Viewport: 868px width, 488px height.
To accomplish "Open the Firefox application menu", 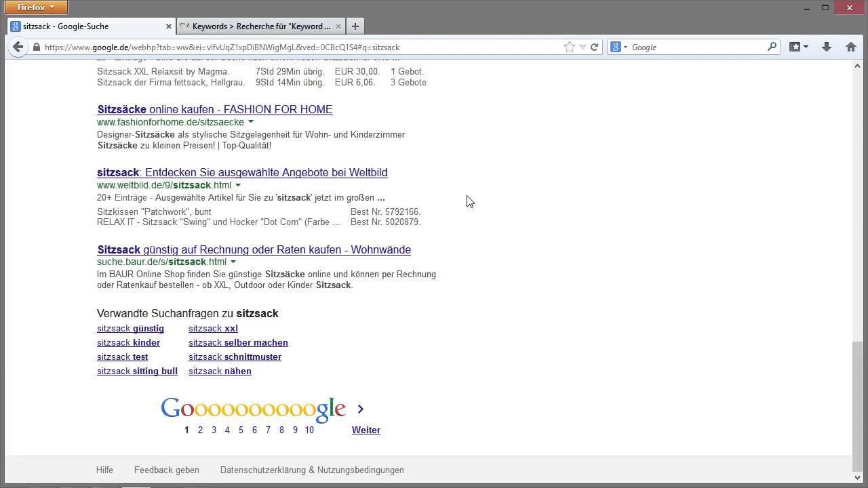I will 37,7.
